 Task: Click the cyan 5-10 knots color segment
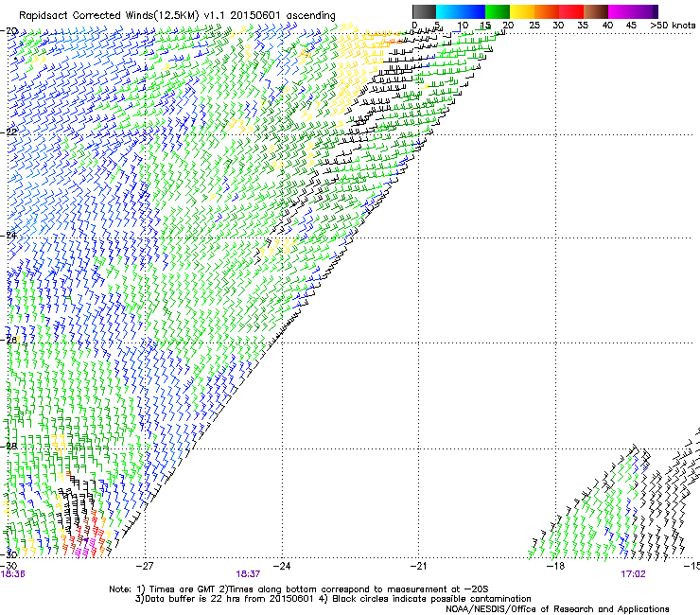[448, 11]
